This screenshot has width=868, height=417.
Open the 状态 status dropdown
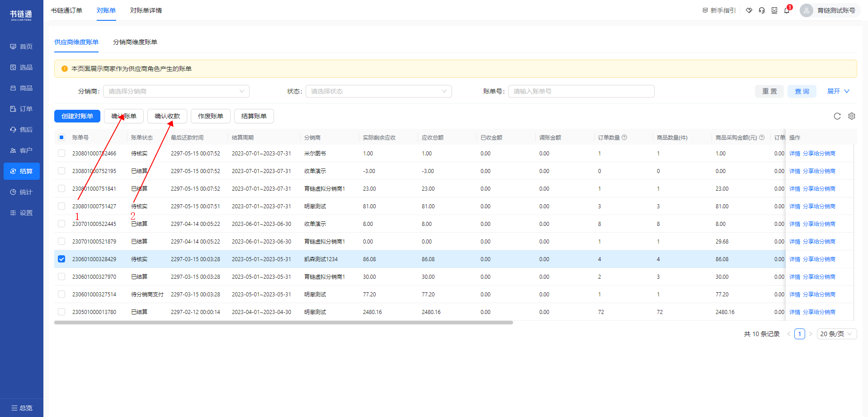[379, 91]
